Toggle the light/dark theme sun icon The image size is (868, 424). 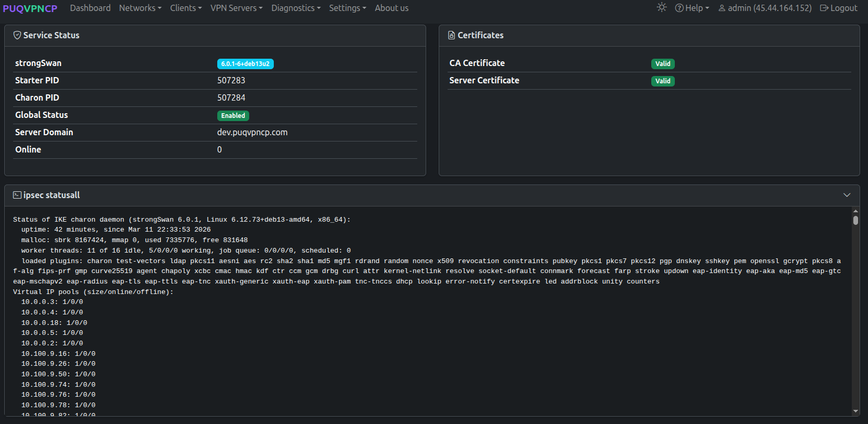662,7
